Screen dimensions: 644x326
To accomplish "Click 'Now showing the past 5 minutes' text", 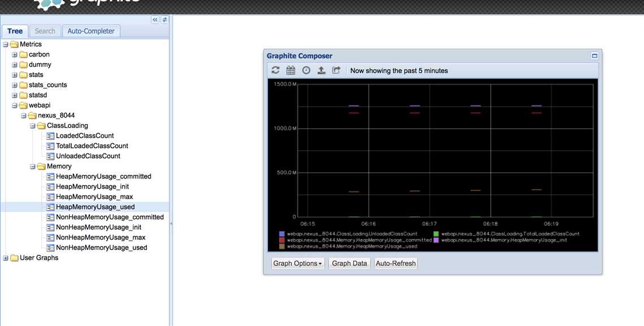I will [x=399, y=71].
